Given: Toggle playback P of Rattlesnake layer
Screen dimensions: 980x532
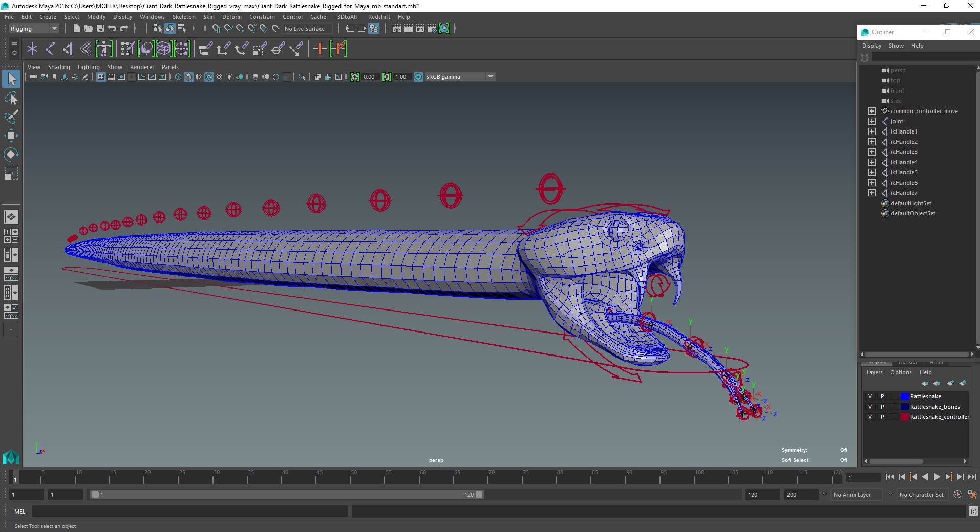Looking at the screenshot, I should pos(882,396).
